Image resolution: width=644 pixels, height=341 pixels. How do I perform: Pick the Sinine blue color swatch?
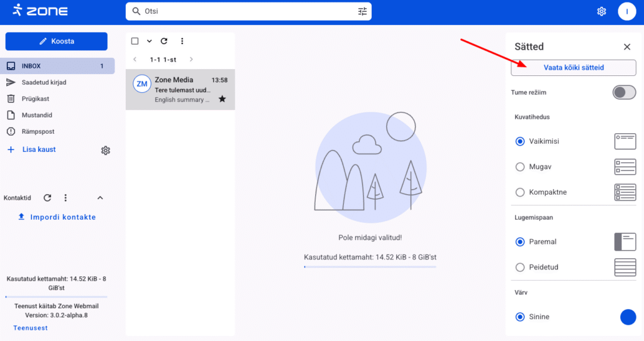point(628,317)
